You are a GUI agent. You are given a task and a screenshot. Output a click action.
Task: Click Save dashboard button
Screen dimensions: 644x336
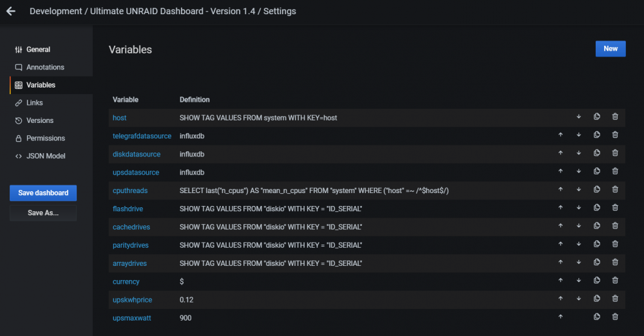point(43,193)
